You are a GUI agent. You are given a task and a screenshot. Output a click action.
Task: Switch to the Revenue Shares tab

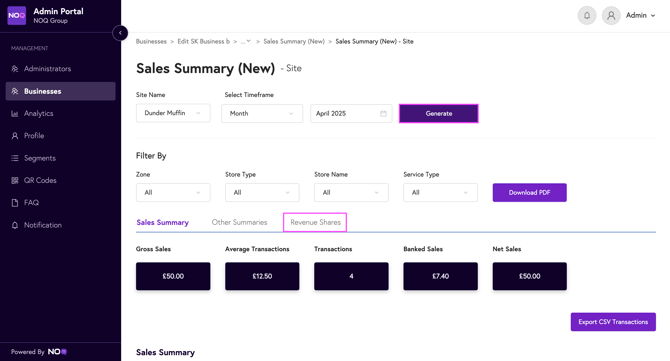click(315, 222)
